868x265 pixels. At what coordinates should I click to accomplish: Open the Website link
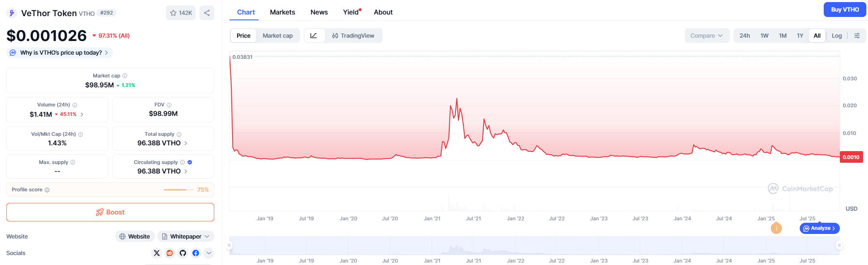tap(135, 236)
